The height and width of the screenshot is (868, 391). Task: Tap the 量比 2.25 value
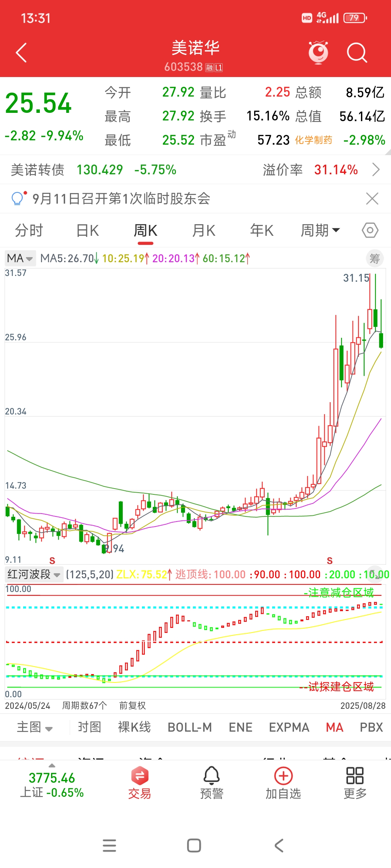coord(277,92)
